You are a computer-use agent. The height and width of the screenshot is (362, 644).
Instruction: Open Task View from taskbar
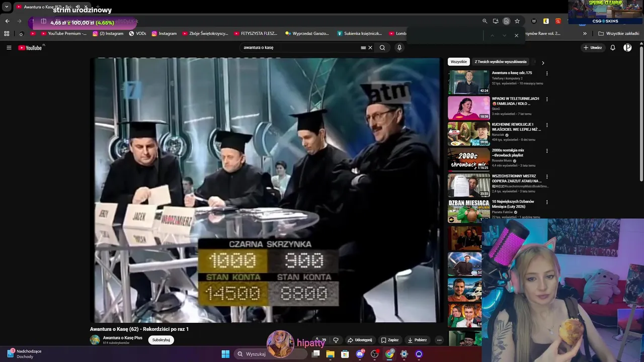click(316, 354)
